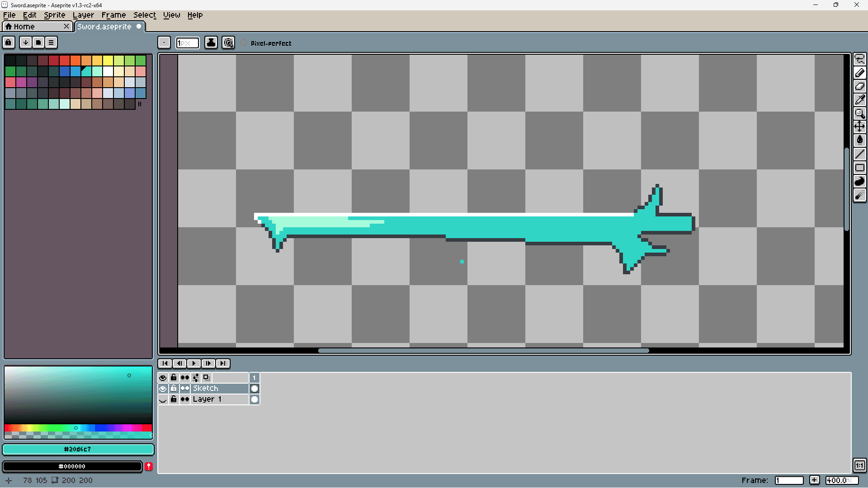Lock the Layer 1 layer
Viewport: 868px width, 488px height.
pos(174,399)
